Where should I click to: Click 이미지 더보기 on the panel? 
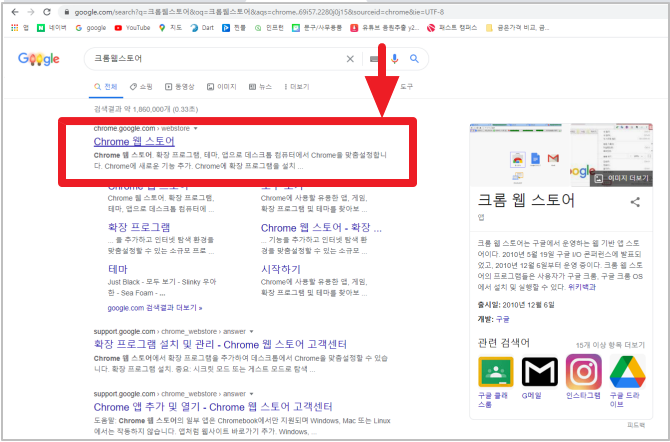(x=622, y=178)
